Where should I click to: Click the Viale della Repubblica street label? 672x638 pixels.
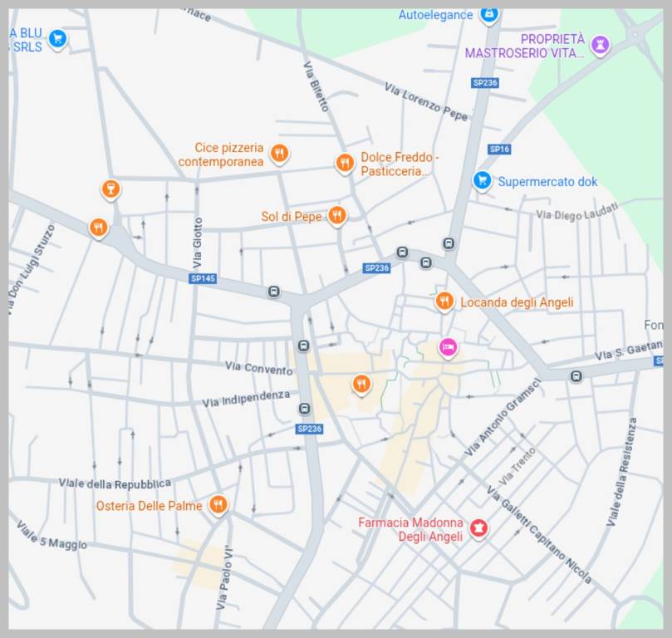point(115,483)
